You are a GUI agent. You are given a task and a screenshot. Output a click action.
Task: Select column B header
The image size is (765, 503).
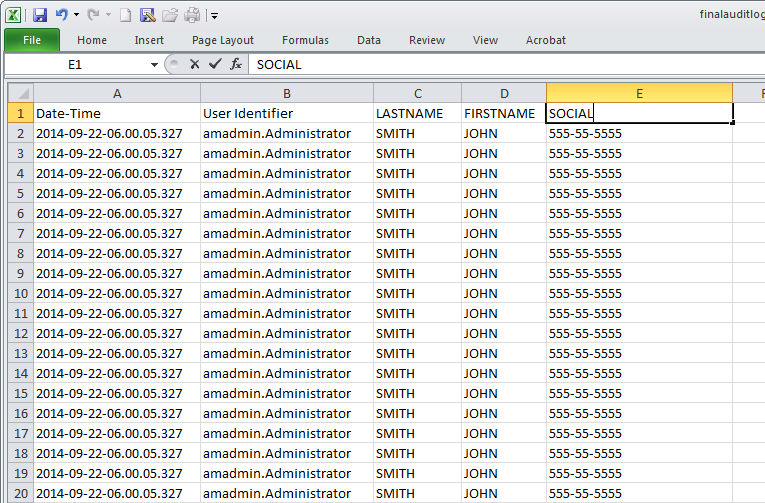(287, 93)
